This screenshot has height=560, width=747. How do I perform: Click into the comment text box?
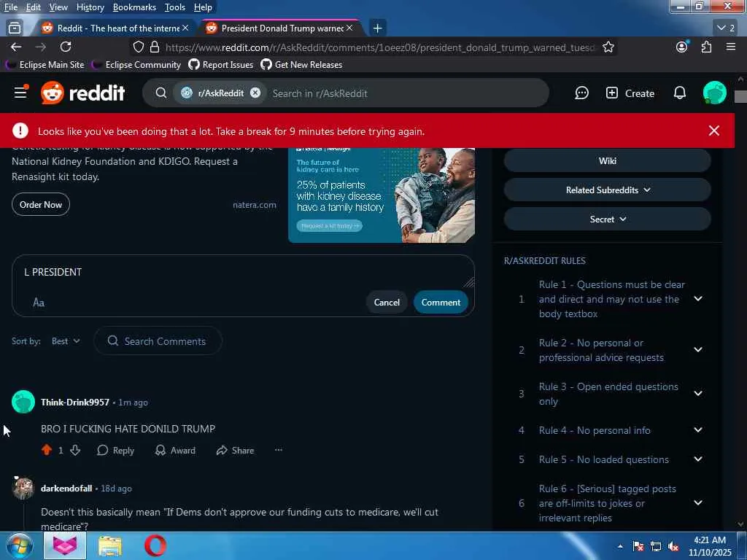click(243, 272)
